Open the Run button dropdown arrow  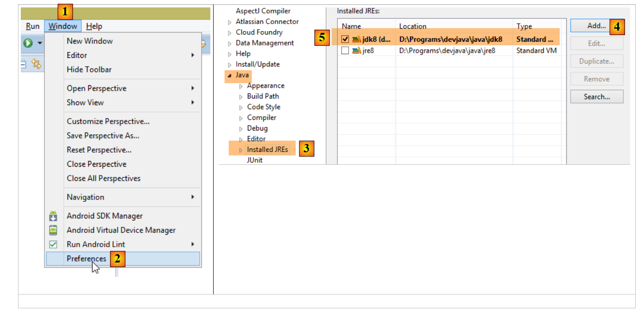click(x=40, y=43)
